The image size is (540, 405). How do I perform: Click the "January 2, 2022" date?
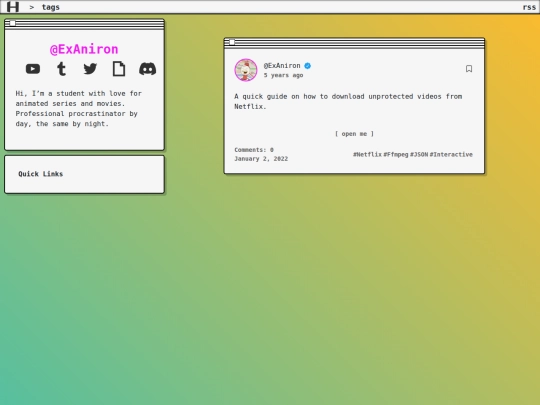click(x=261, y=159)
